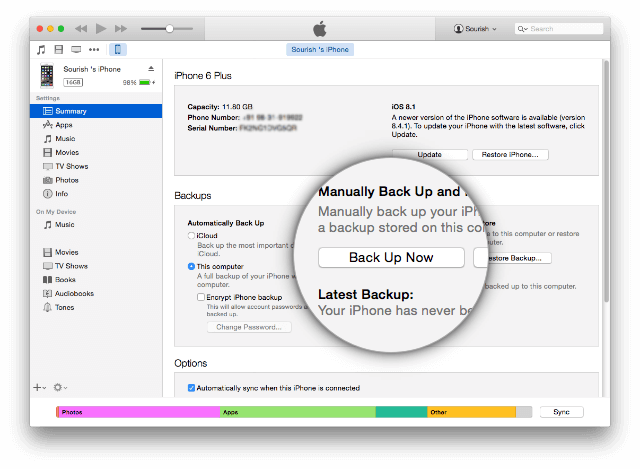The image size is (640, 469).
Task: Open the Movies library icon in toolbar
Action: (59, 50)
